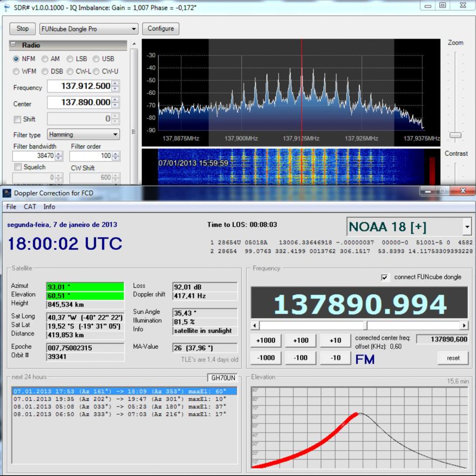
Task: Expand the Hamming filter type dropdown
Action: 115,135
